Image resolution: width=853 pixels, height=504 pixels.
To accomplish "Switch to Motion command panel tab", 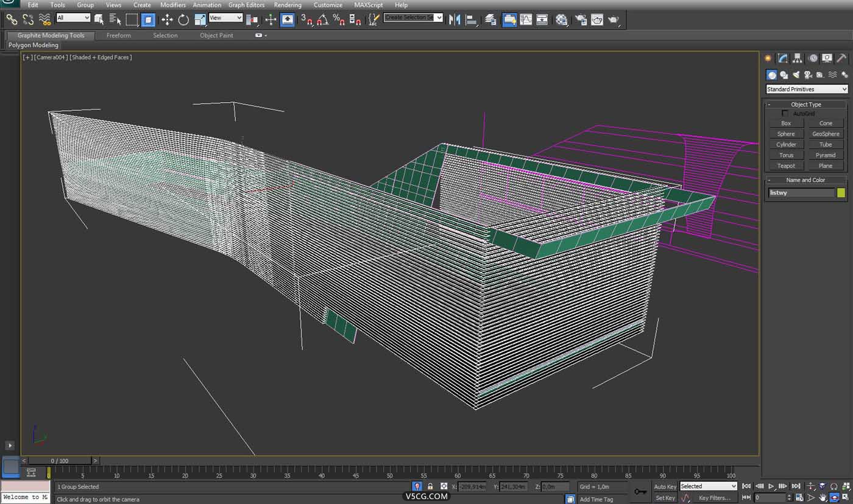I will pos(813,58).
